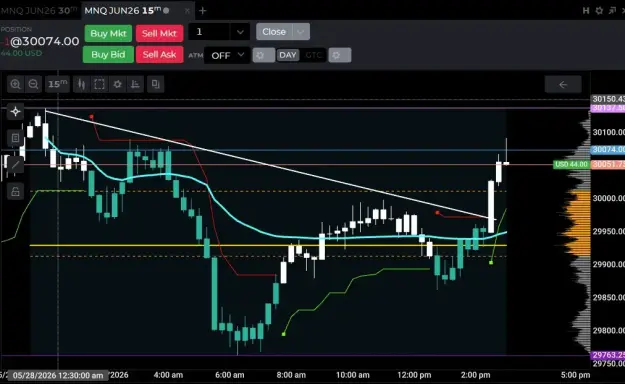This screenshot has height=384, width=625.
Task: Close the MNQ JUN26 15m tab
Action: [187, 11]
